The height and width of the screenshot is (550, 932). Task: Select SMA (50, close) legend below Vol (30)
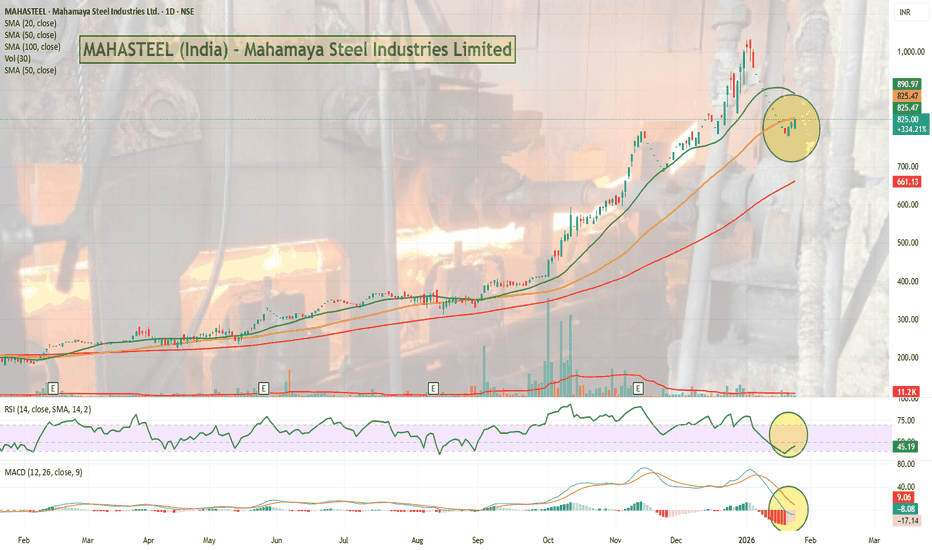pos(30,70)
